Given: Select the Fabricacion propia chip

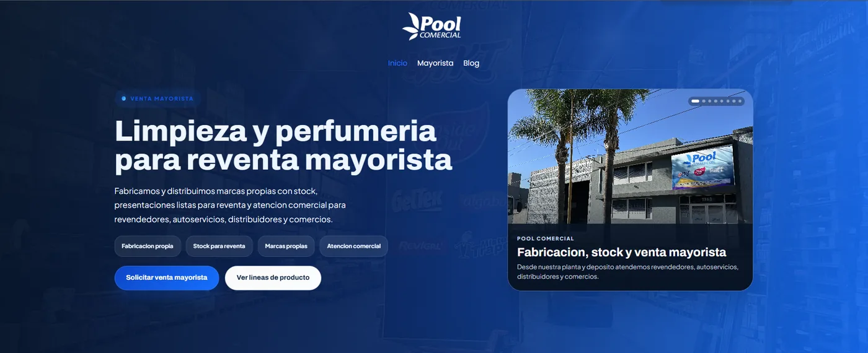Looking at the screenshot, I should [148, 246].
